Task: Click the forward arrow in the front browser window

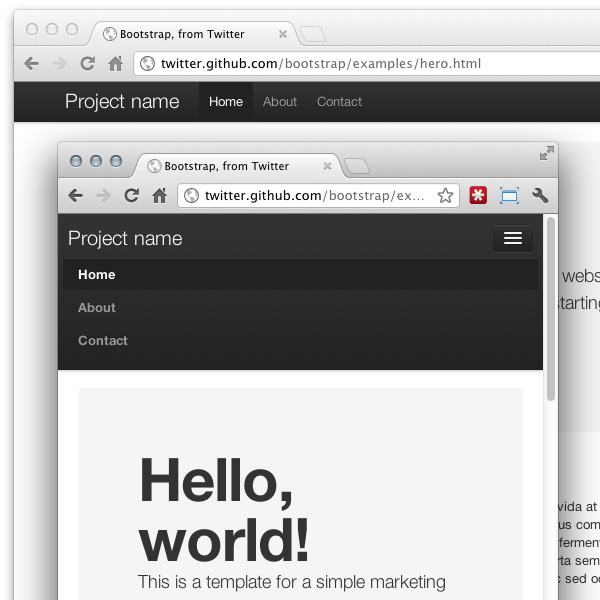Action: tap(103, 196)
